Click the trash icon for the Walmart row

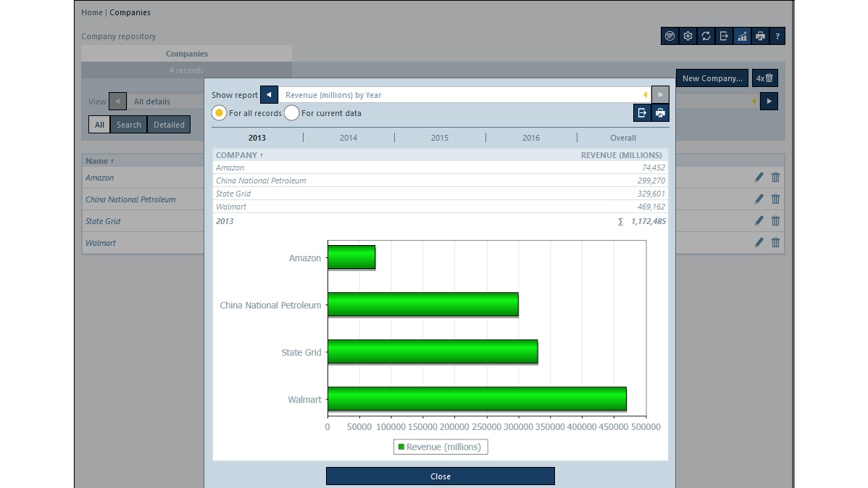coord(775,243)
